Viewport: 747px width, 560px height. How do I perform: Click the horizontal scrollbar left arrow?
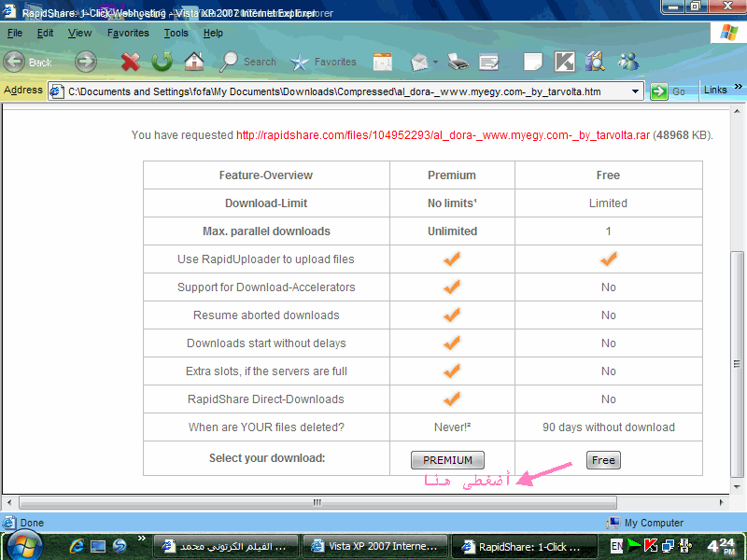[8, 502]
